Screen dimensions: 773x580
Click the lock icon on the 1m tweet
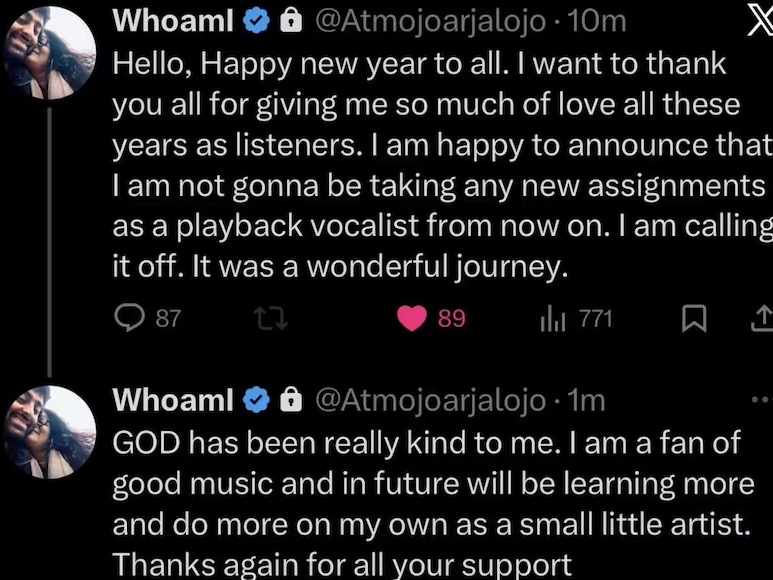click(291, 400)
